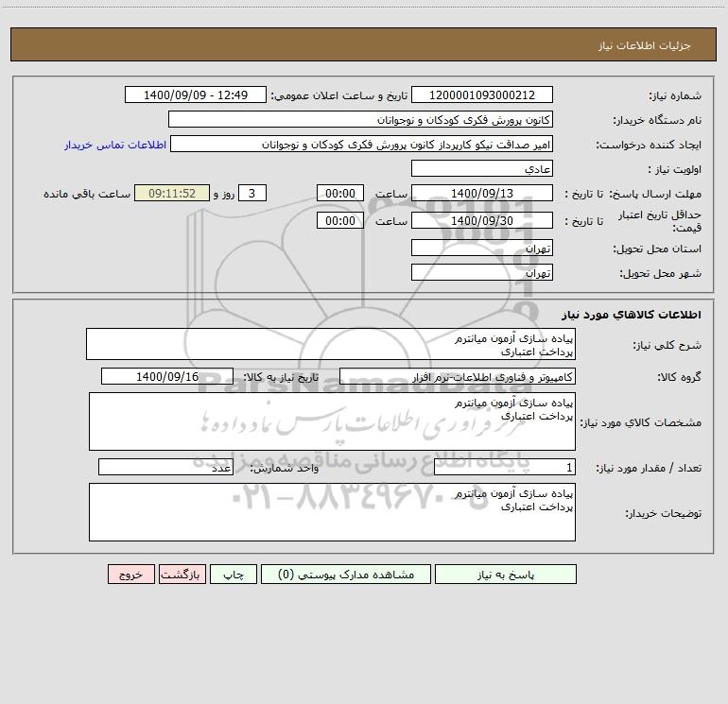The width and height of the screenshot is (728, 704).
Task: Click buyer organization name field
Action: (360, 119)
